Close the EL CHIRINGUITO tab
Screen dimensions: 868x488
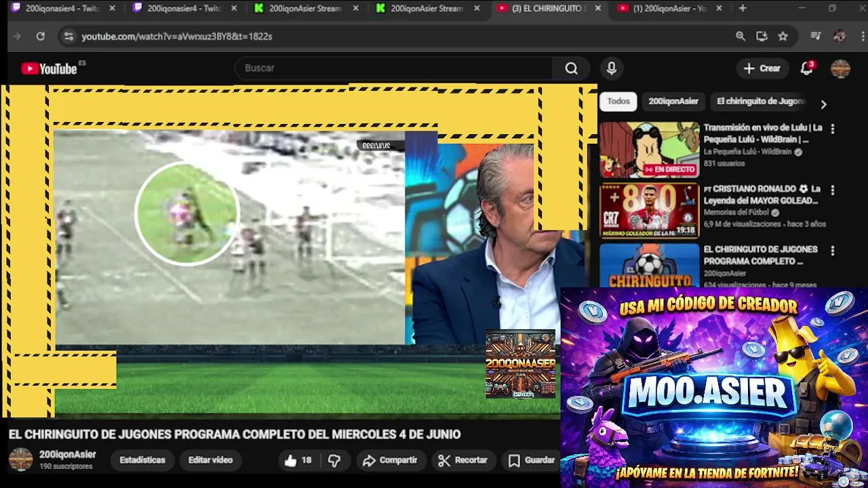[x=597, y=8]
